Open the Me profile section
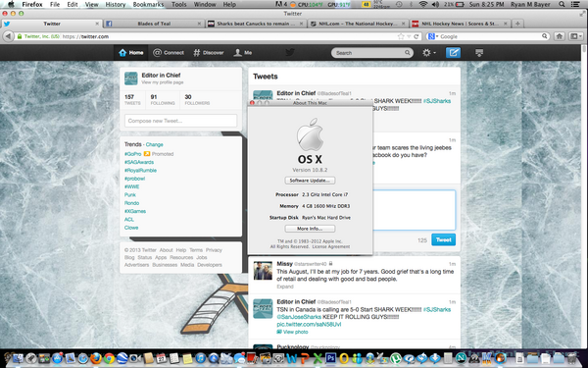Viewport: 588px width, 368px height. click(243, 53)
